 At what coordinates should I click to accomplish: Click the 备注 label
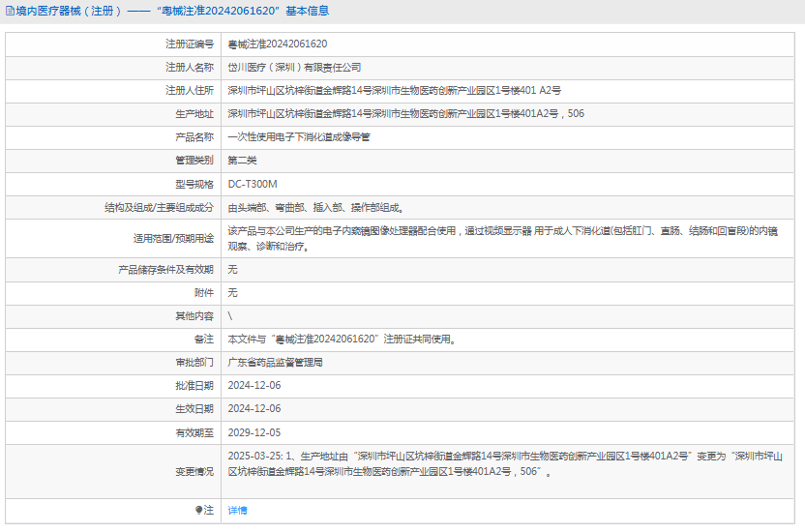click(x=204, y=340)
